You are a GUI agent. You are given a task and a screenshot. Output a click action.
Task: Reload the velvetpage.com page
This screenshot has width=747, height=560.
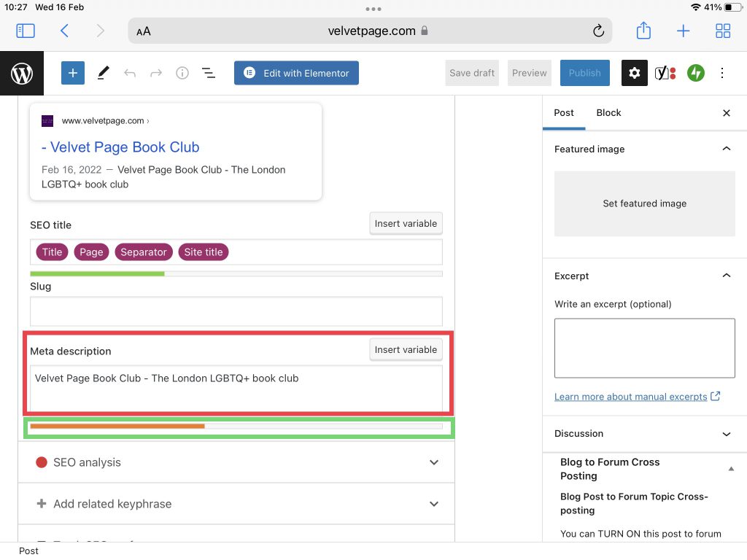click(x=598, y=31)
